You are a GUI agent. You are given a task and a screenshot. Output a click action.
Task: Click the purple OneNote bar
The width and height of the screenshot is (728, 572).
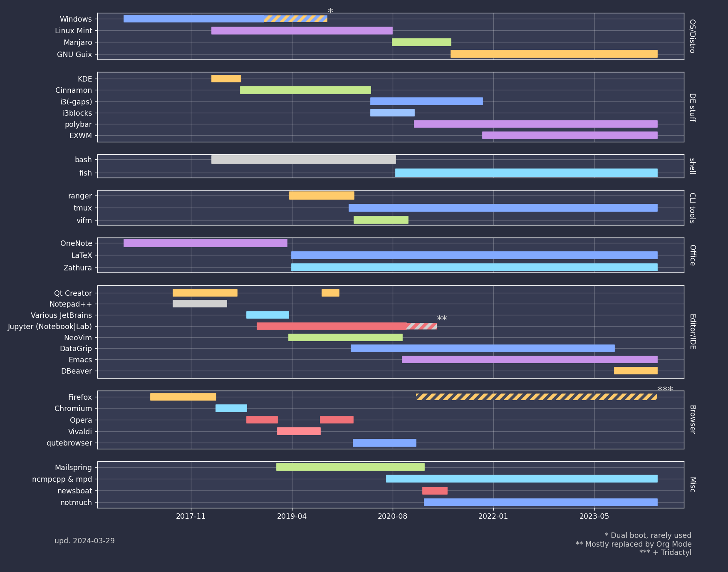pos(205,243)
